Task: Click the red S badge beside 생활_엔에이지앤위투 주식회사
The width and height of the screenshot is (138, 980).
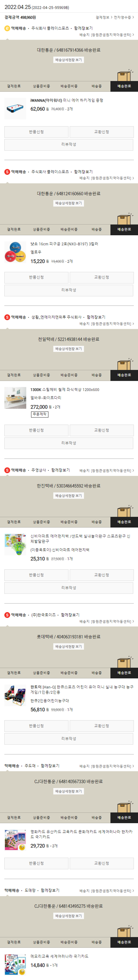Action: point(7,317)
